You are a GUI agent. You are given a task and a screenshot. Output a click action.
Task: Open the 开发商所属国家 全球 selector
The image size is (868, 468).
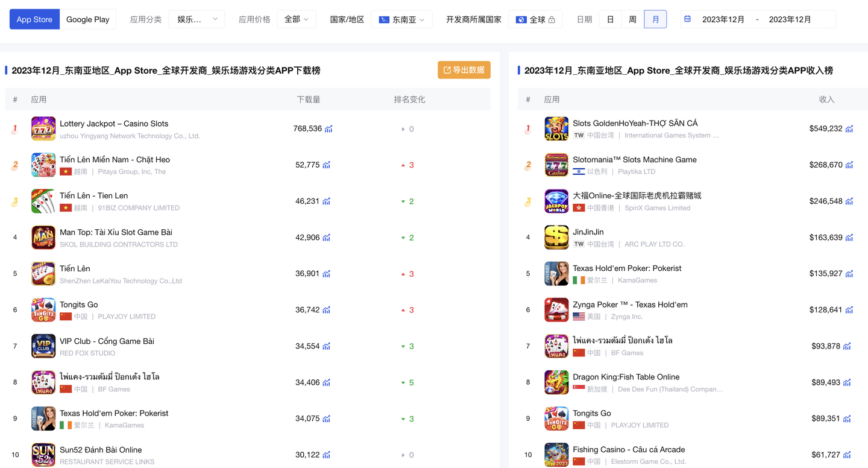(x=536, y=19)
